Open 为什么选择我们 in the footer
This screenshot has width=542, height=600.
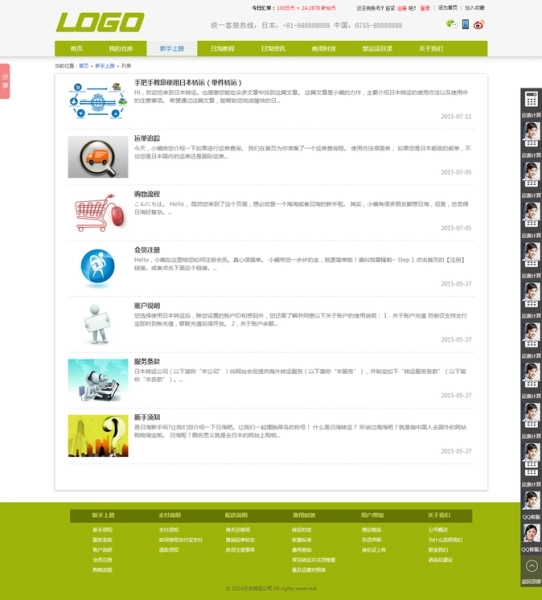coord(445,540)
